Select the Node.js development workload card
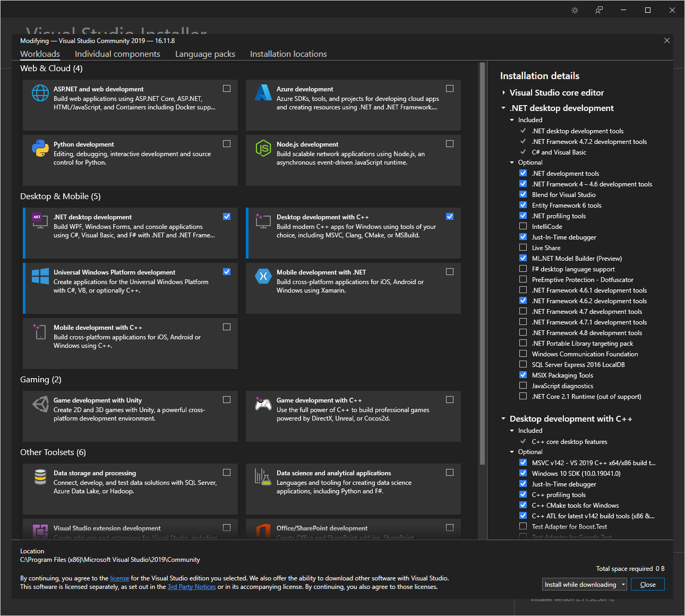The image size is (685, 616). tap(353, 160)
